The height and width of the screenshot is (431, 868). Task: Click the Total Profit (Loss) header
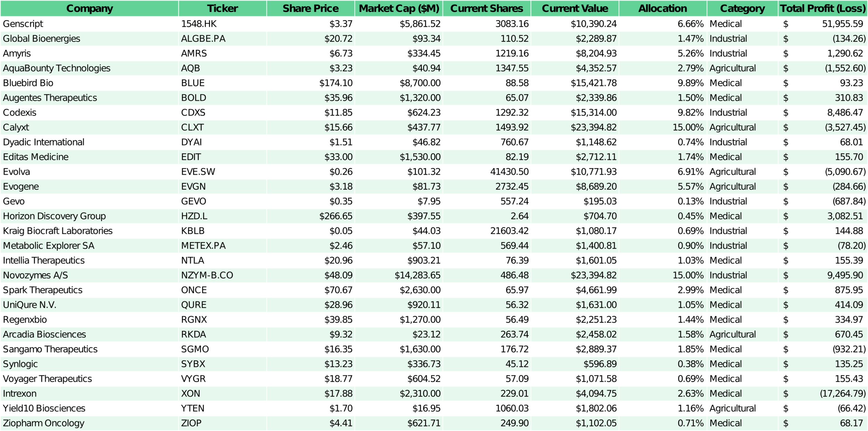(823, 8)
